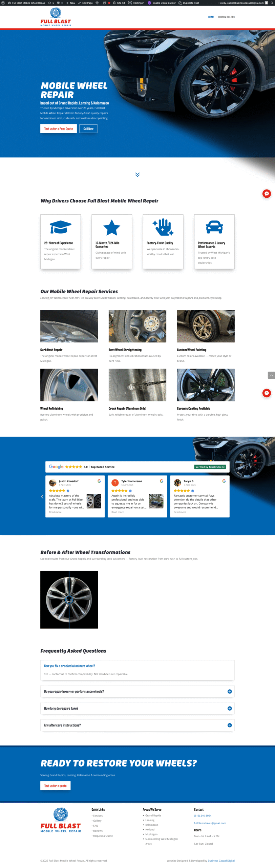275x868 pixels.
Task: Open Ceramic Coating Available image
Action: 206,385
